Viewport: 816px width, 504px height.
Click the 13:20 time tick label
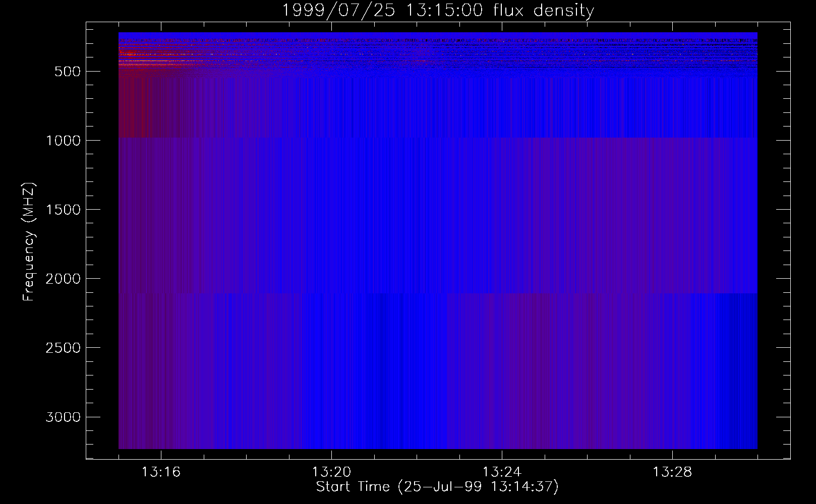[x=331, y=472]
